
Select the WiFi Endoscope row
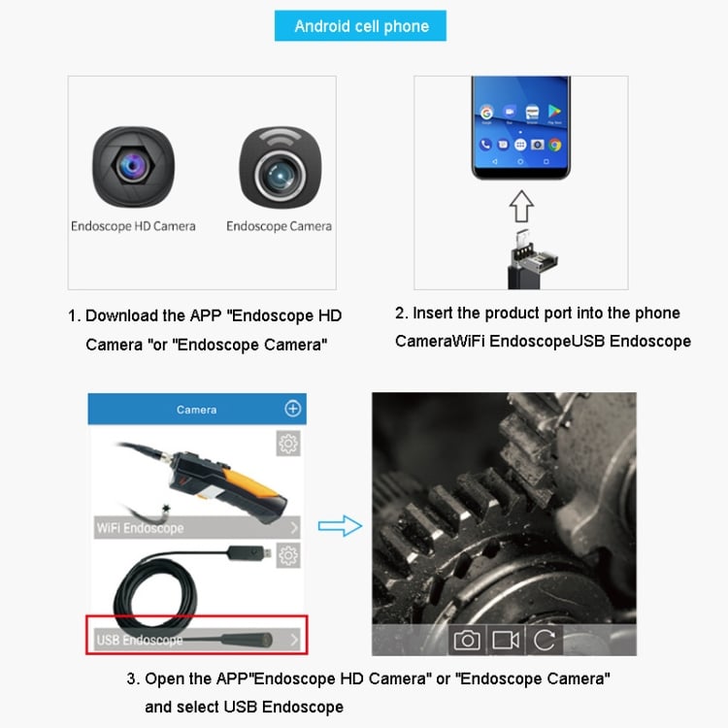tap(197, 527)
